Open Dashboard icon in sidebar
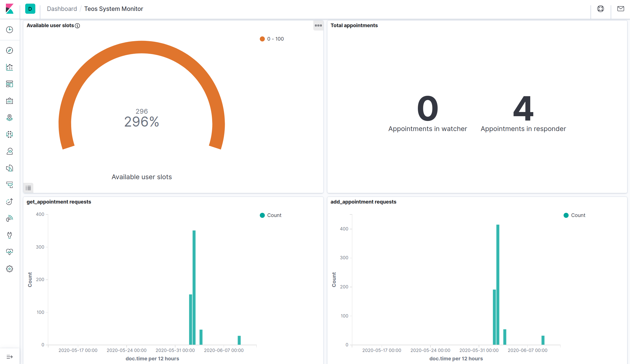Viewport: 630px width, 364px height. coord(10,84)
